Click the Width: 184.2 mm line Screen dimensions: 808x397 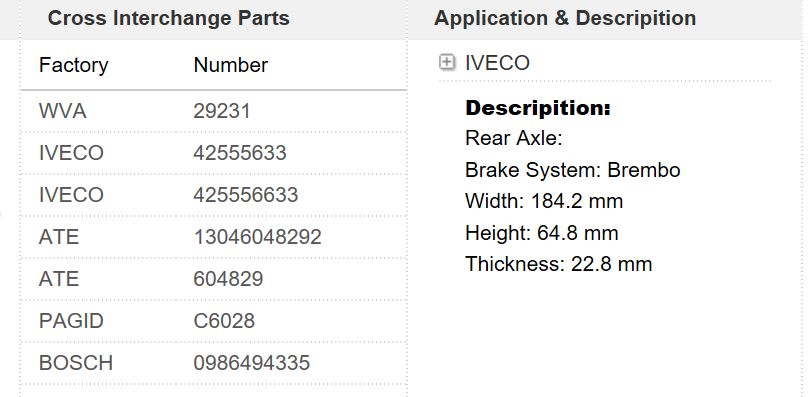544,201
